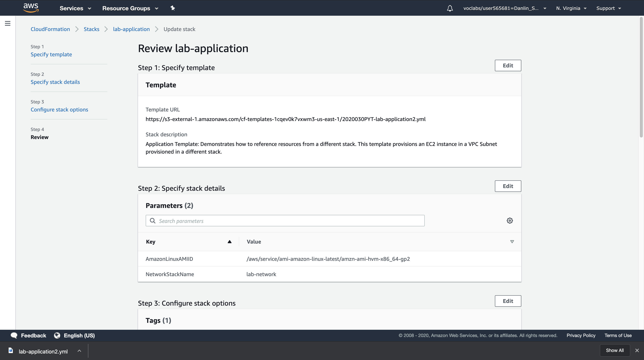644x360 pixels.
Task: Open the Resource Groups dropdown
Action: pos(130,8)
